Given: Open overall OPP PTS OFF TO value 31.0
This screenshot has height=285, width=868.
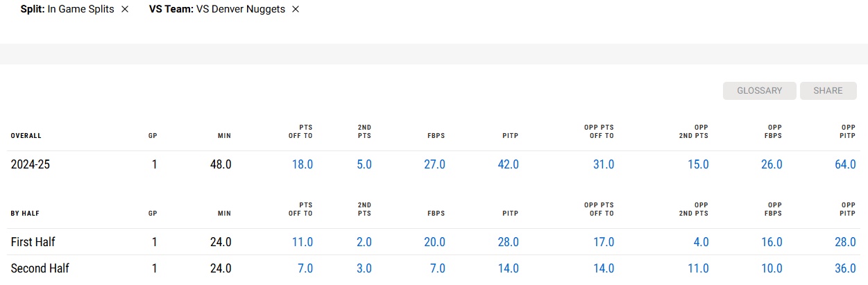Looking at the screenshot, I should pyautogui.click(x=603, y=164).
